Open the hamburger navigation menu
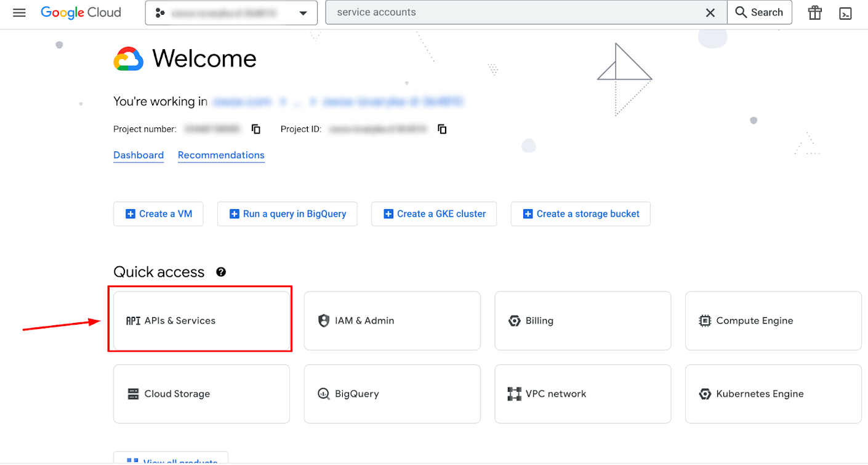Screen dimensions: 868x465 coord(19,13)
